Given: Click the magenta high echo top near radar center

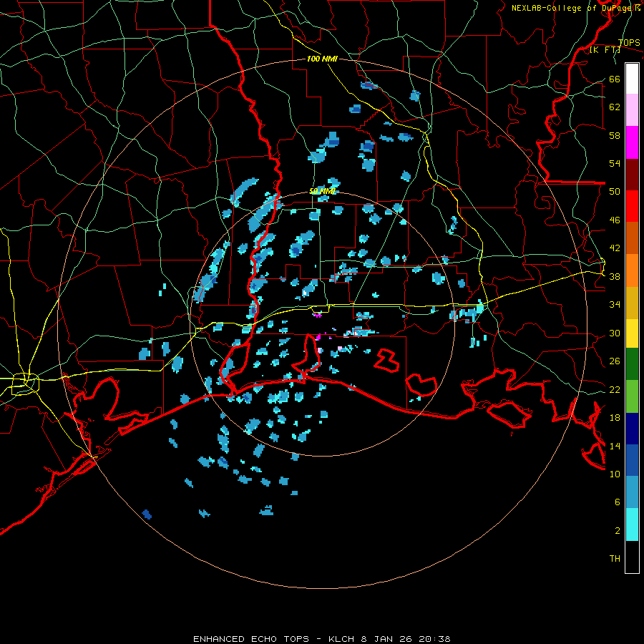Looking at the screenshot, I should coord(317,315).
